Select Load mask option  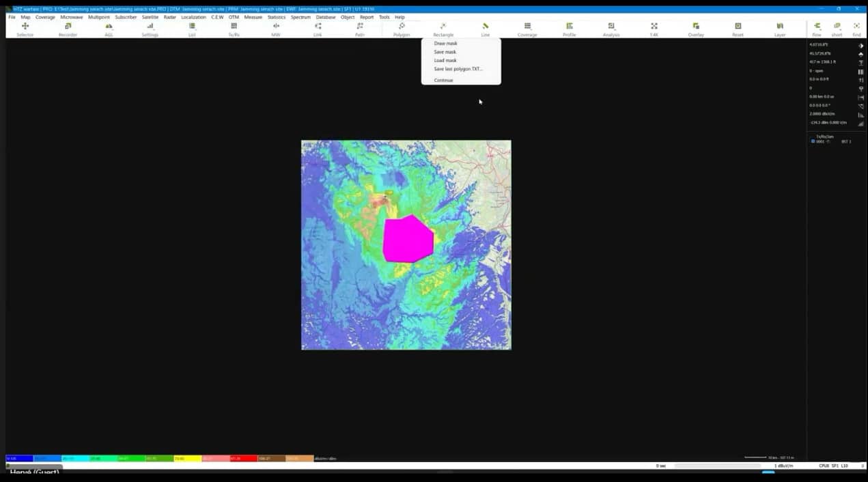click(445, 61)
